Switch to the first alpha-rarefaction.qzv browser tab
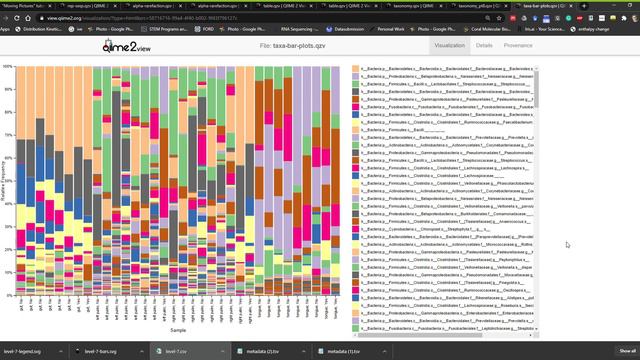 [153, 6]
